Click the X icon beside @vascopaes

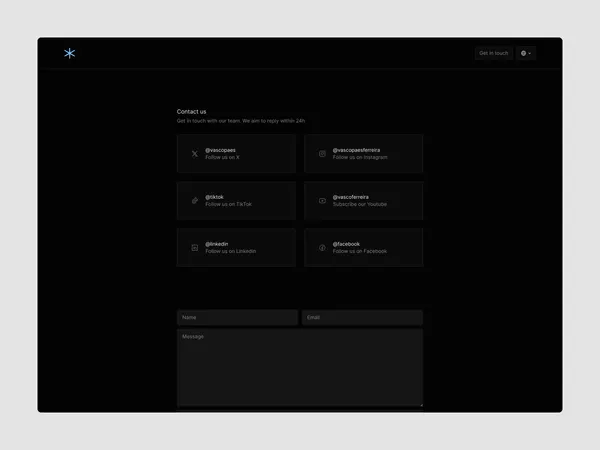pyautogui.click(x=195, y=154)
